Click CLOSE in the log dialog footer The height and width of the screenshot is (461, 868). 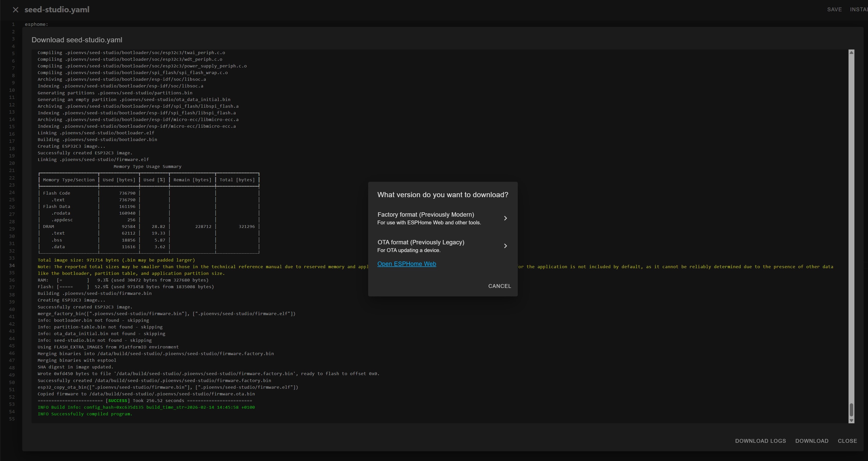point(847,441)
